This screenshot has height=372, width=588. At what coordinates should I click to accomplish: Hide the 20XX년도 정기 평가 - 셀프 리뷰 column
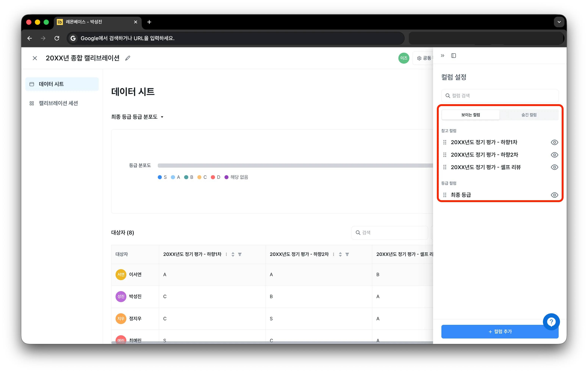(554, 167)
